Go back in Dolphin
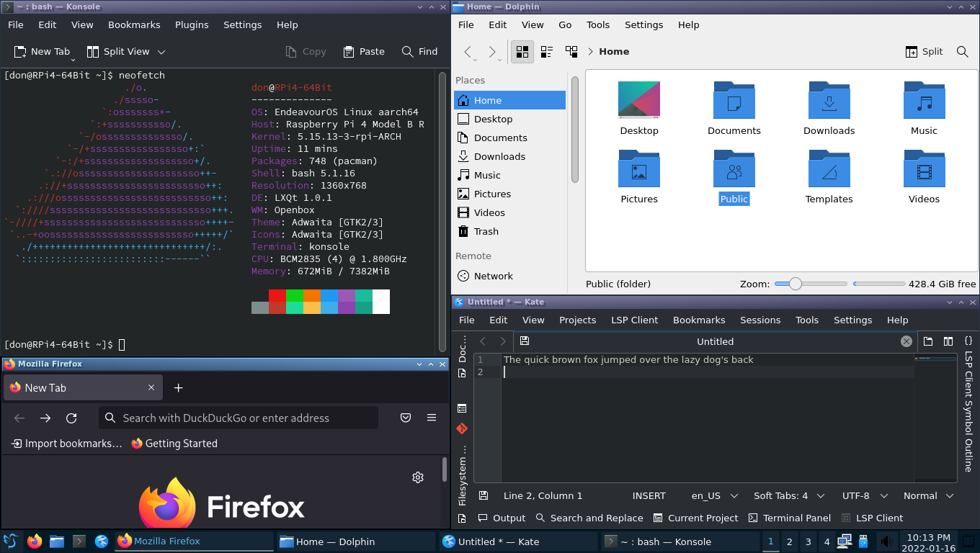 (469, 52)
